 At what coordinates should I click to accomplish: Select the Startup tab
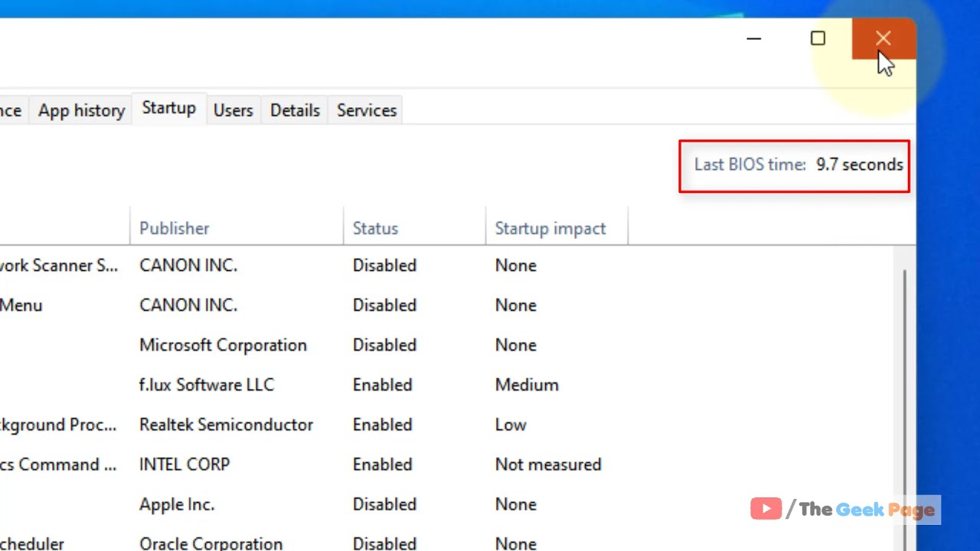(x=169, y=109)
